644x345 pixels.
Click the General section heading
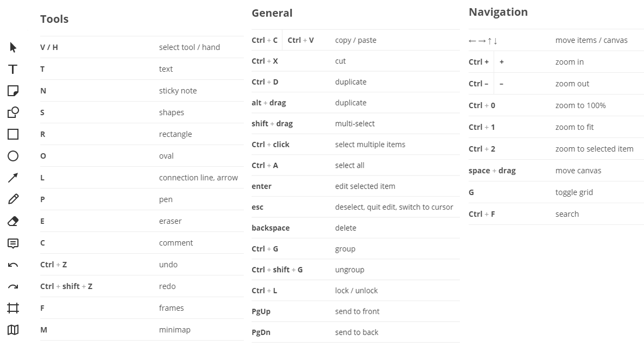coord(272,13)
